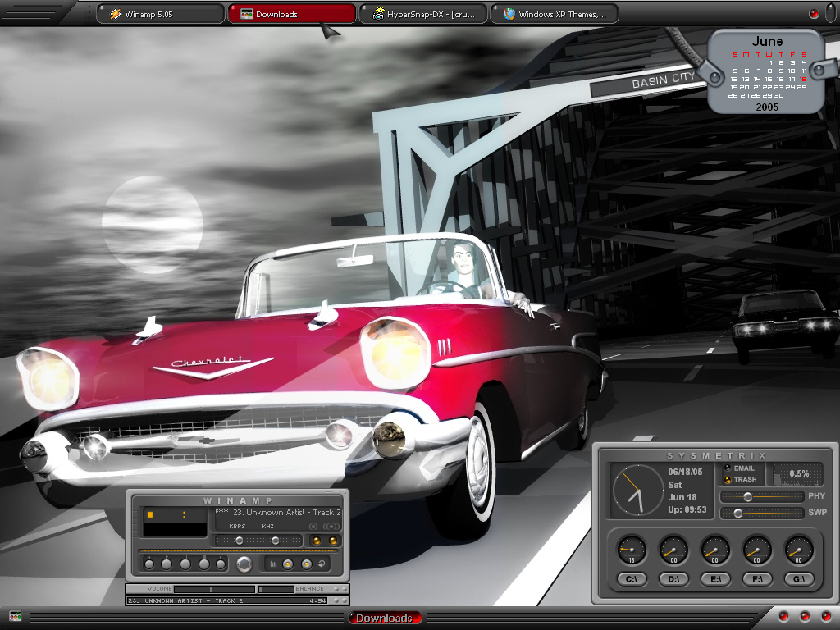Switch to the Winamp 5.05 taskbar tab

click(160, 14)
